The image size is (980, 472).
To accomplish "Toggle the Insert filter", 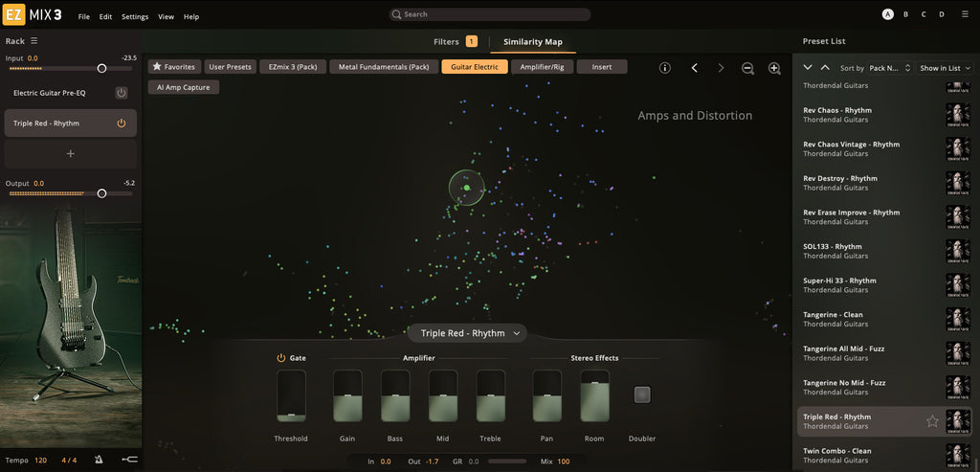I will (x=602, y=67).
